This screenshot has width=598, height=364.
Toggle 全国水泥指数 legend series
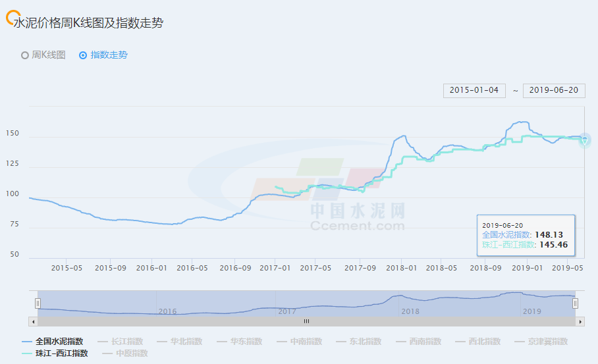pos(53,342)
